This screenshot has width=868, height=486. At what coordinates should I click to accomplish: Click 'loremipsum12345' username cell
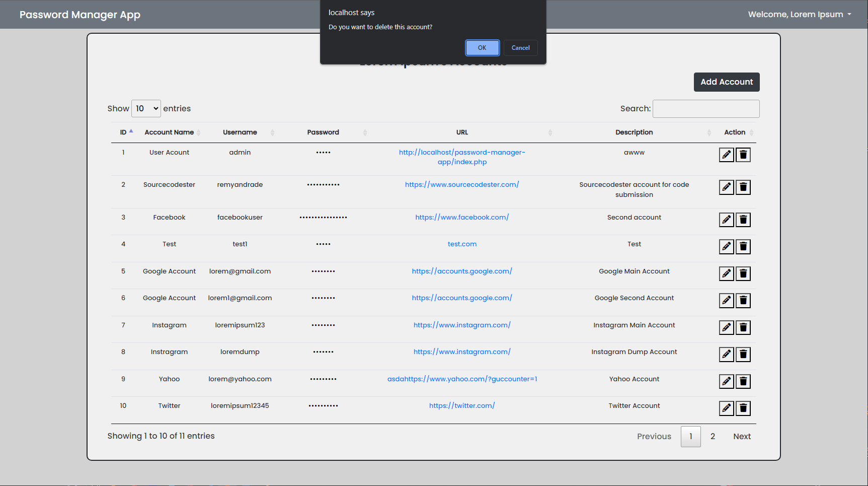[x=240, y=406]
